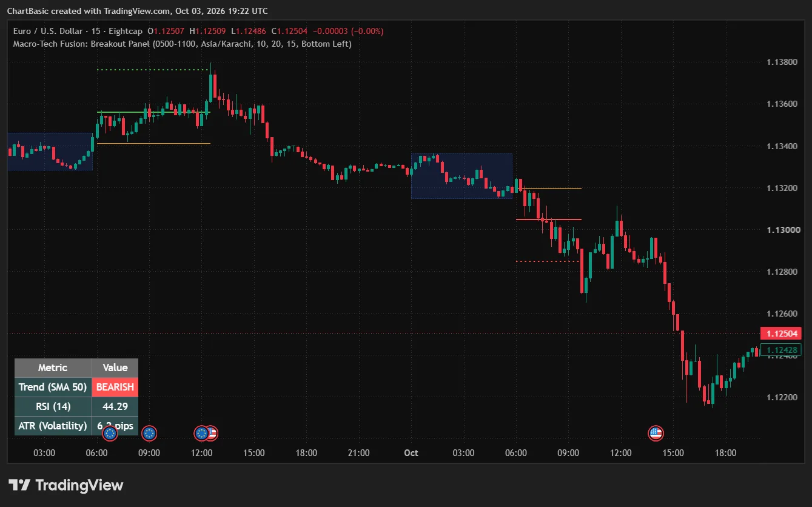Open the lone US flag event icon before 15:00
Image resolution: width=812 pixels, height=507 pixels.
[x=656, y=433]
